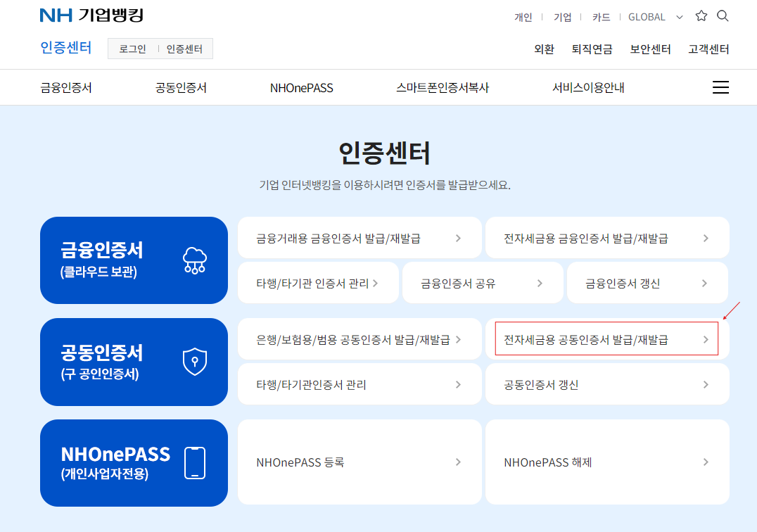Open 타행/타기관인증서 관리 under 공동인증서

(360, 384)
